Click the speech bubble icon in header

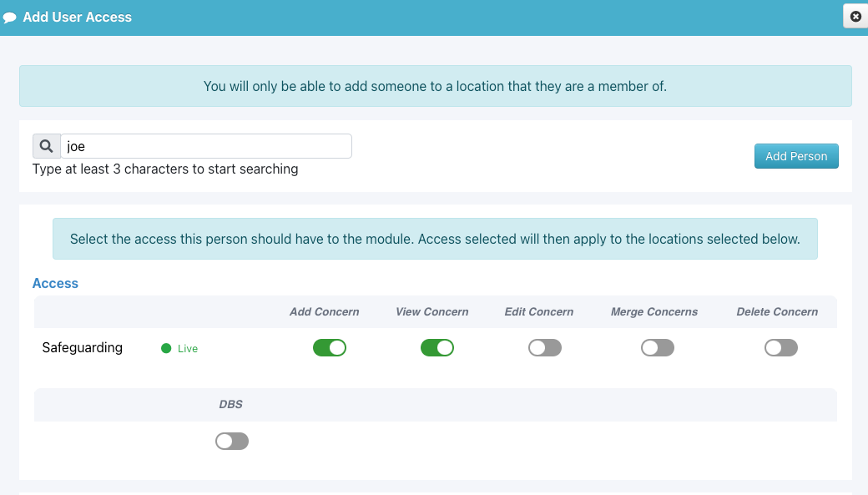[9, 18]
